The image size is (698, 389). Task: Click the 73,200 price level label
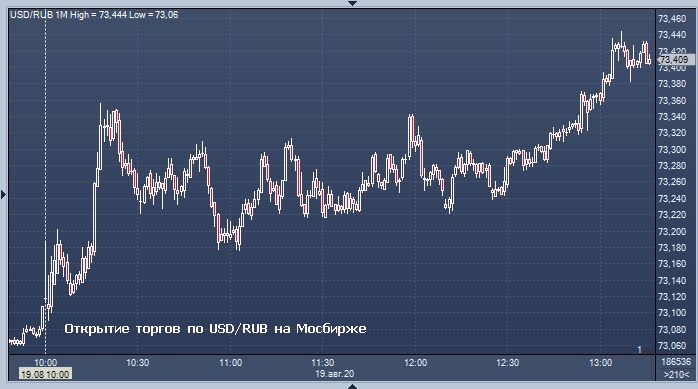click(x=672, y=231)
